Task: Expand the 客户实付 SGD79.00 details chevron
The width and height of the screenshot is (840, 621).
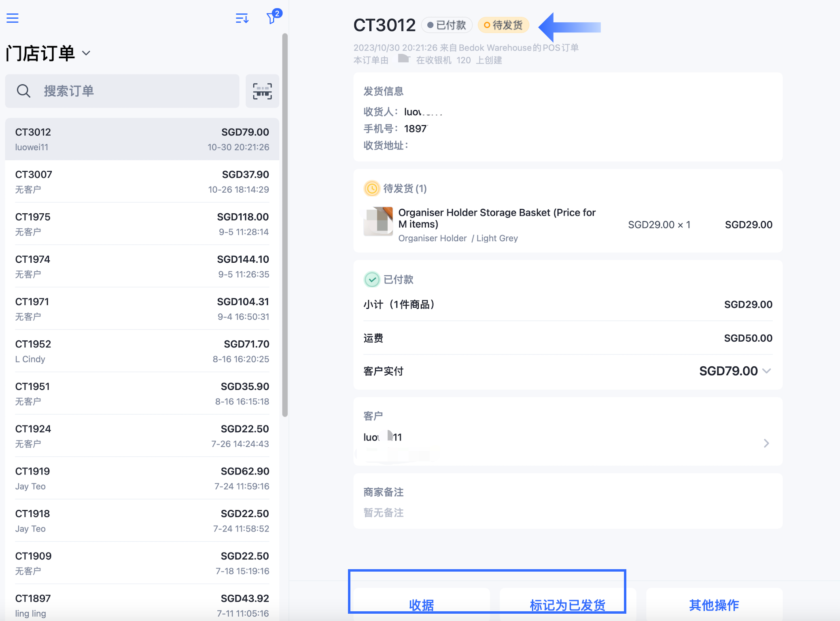Action: click(766, 371)
